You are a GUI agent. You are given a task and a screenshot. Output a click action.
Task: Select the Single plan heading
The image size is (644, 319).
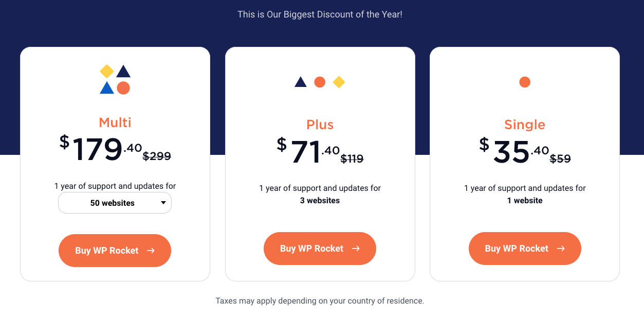[x=525, y=125]
